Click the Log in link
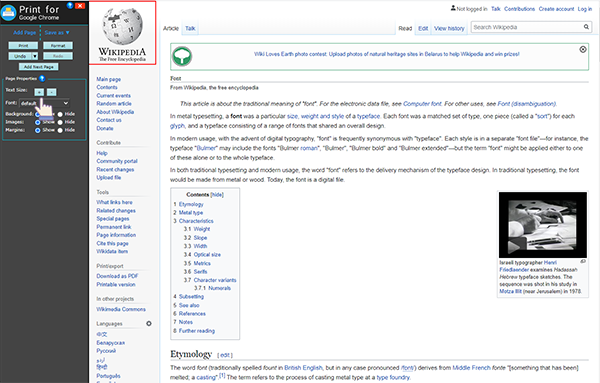The image size is (600, 383). point(585,9)
